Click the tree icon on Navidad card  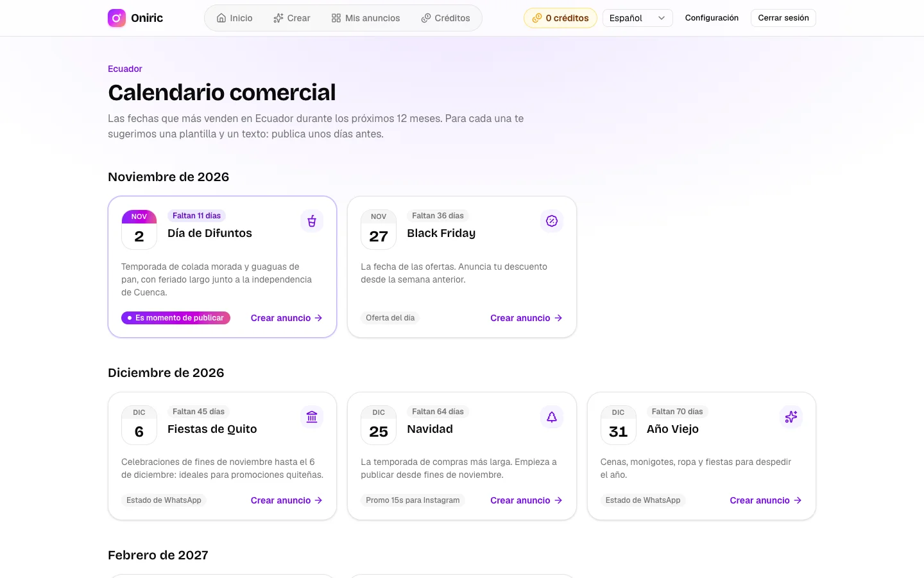(x=552, y=417)
